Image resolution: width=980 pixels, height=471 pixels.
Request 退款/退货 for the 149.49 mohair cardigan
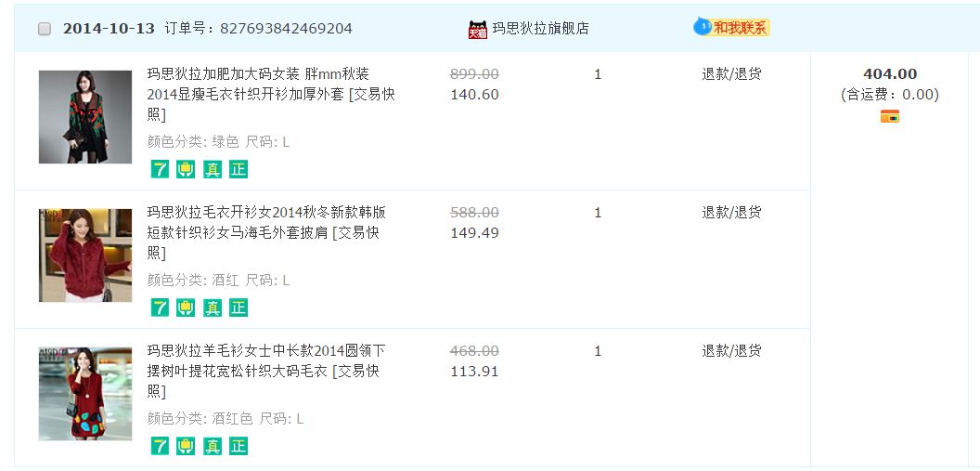click(x=731, y=213)
